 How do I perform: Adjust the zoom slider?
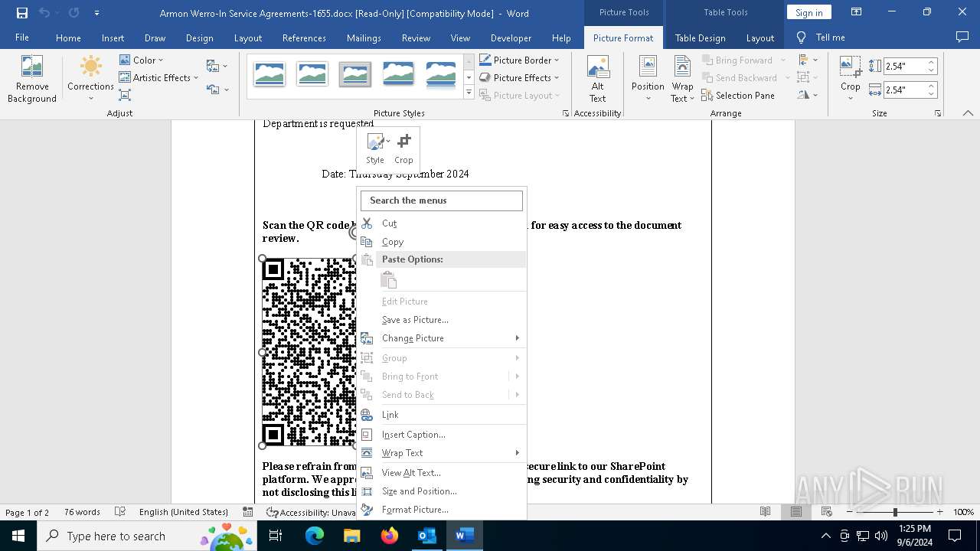(x=895, y=512)
